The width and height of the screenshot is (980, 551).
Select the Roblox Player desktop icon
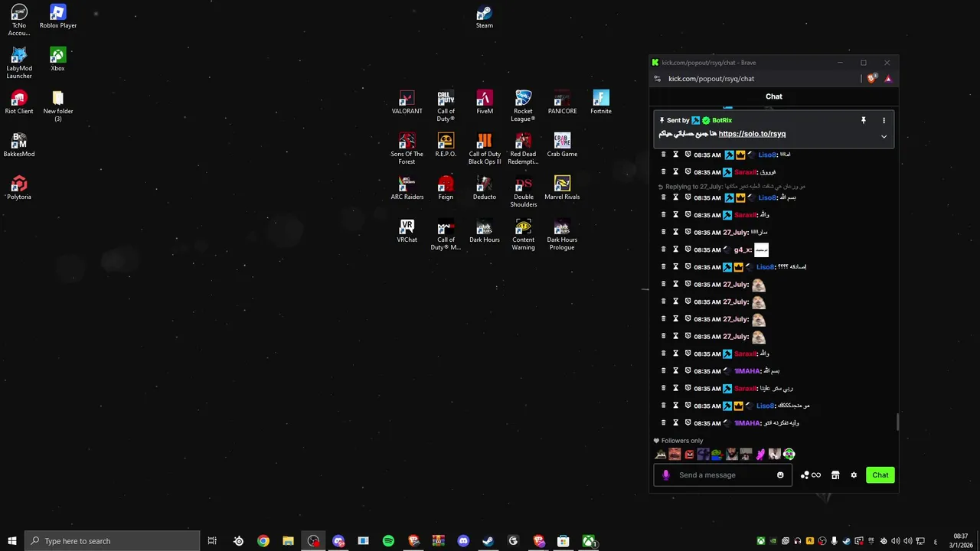tap(58, 17)
